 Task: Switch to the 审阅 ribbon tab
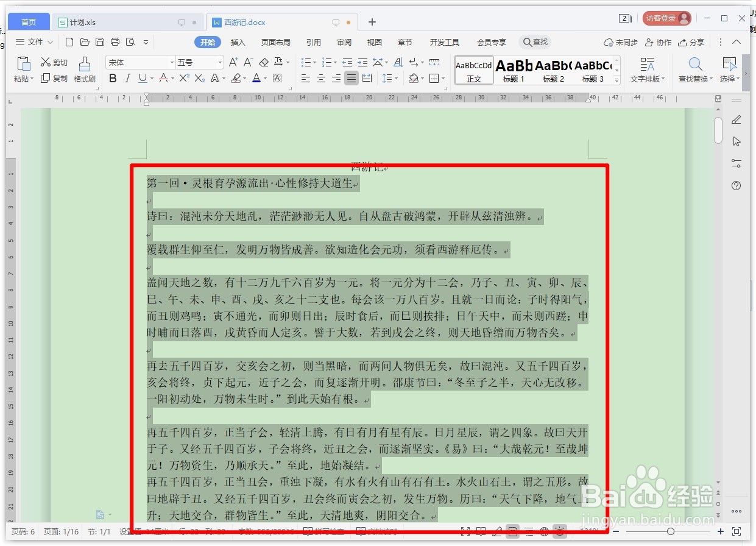(344, 42)
